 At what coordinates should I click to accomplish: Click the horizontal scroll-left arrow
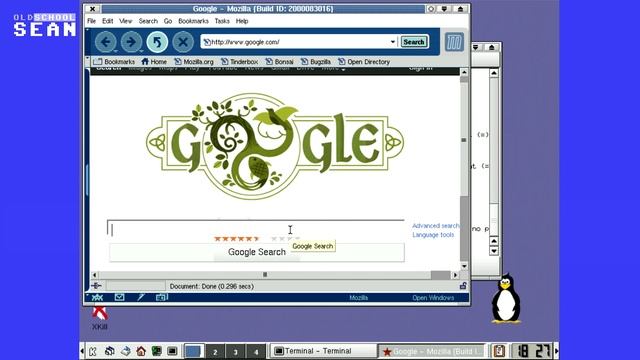coord(95,275)
